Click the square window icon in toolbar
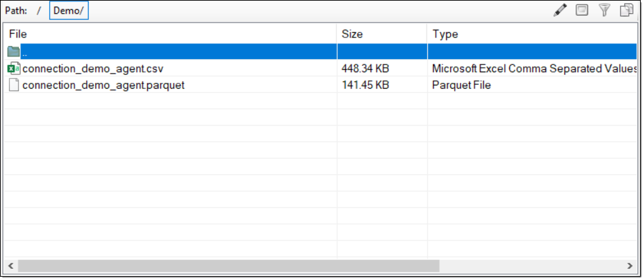Viewport: 644px width, 280px height. tap(582, 11)
